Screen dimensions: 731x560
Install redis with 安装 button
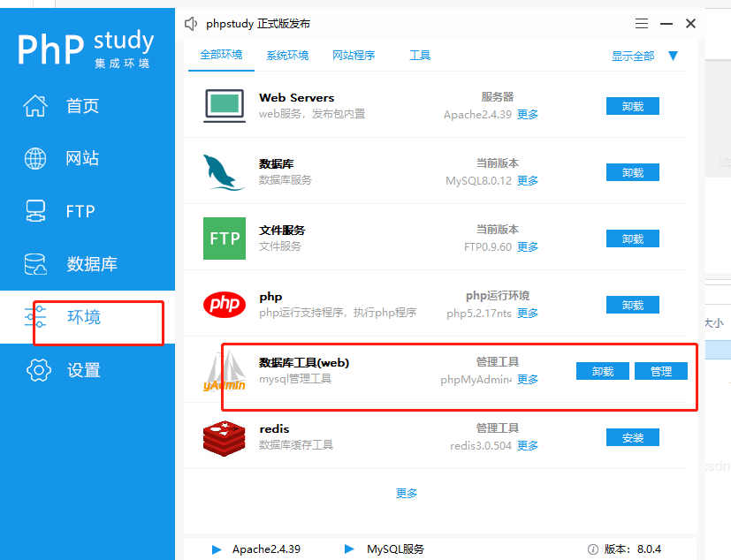[x=633, y=437]
